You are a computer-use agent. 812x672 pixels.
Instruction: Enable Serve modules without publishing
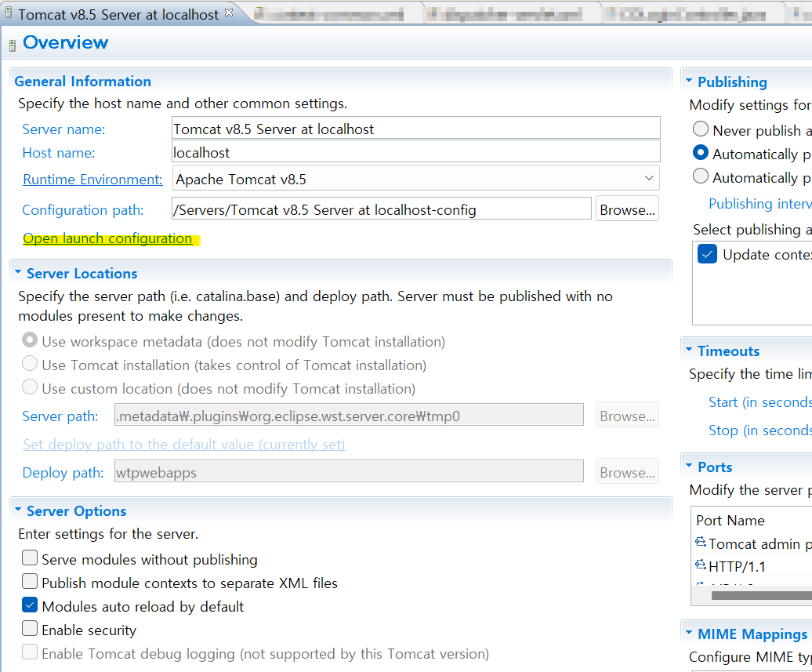[30, 558]
